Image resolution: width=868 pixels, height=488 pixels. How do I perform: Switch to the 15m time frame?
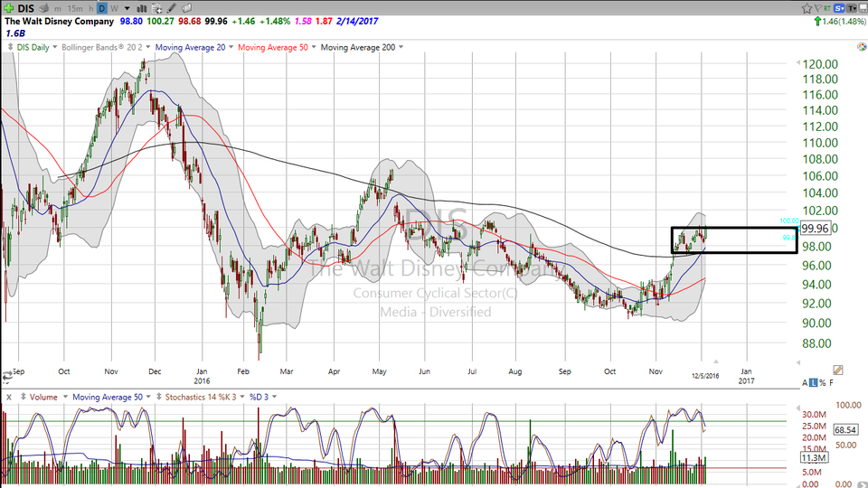(x=75, y=9)
